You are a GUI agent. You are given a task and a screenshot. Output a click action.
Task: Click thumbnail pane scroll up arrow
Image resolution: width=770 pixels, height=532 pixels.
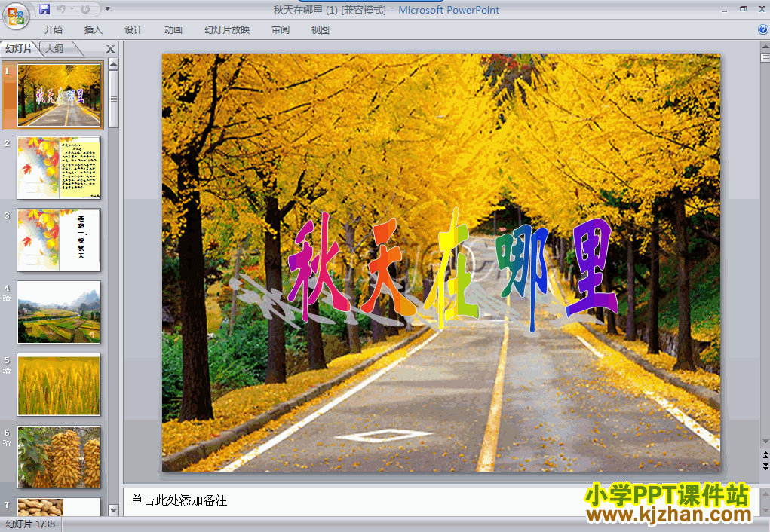click(113, 64)
